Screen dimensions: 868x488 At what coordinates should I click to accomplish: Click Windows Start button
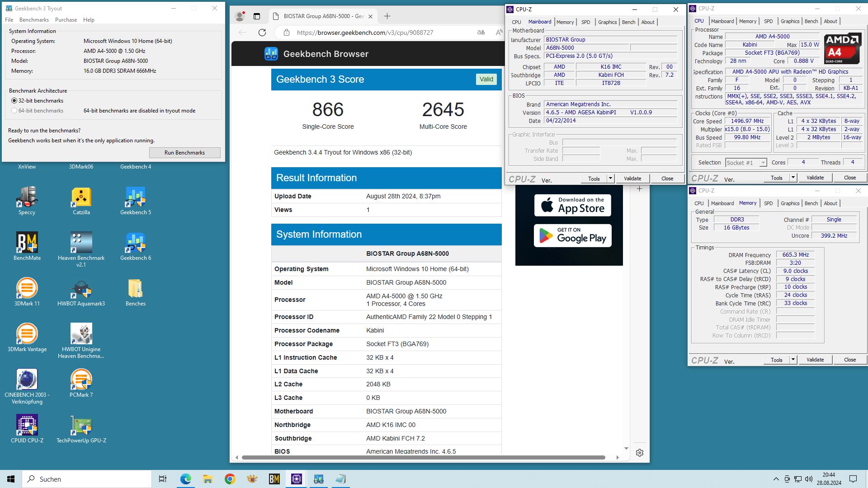[11, 479]
